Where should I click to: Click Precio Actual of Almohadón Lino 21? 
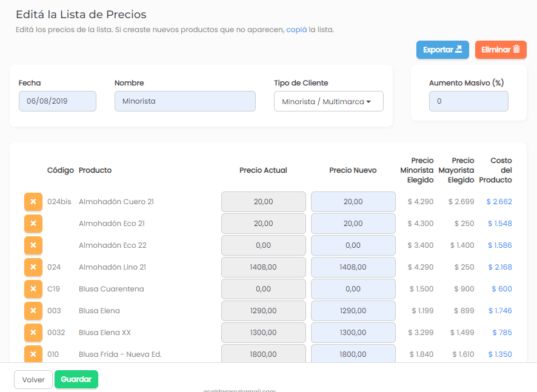[264, 267]
